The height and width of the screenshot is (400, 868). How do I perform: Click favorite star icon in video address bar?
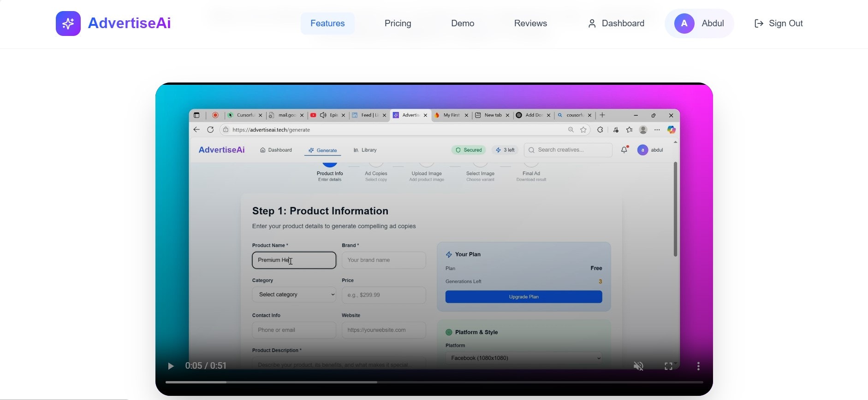tap(583, 130)
